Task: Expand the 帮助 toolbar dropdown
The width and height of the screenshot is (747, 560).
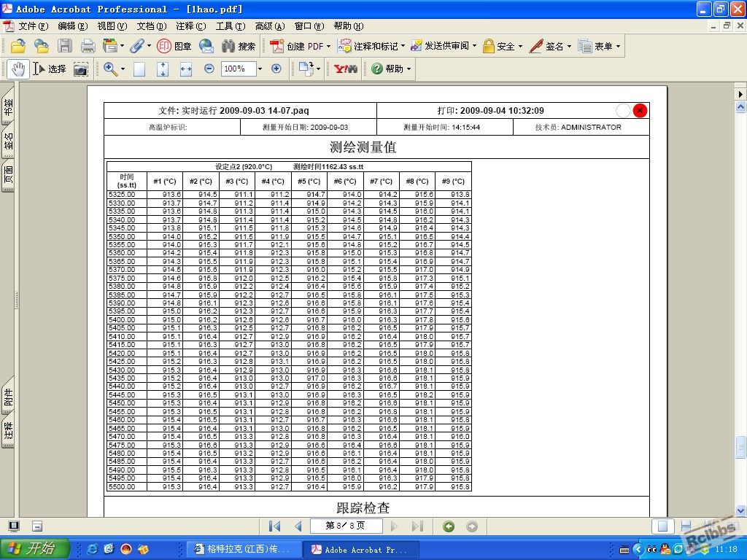Action: 409,69
